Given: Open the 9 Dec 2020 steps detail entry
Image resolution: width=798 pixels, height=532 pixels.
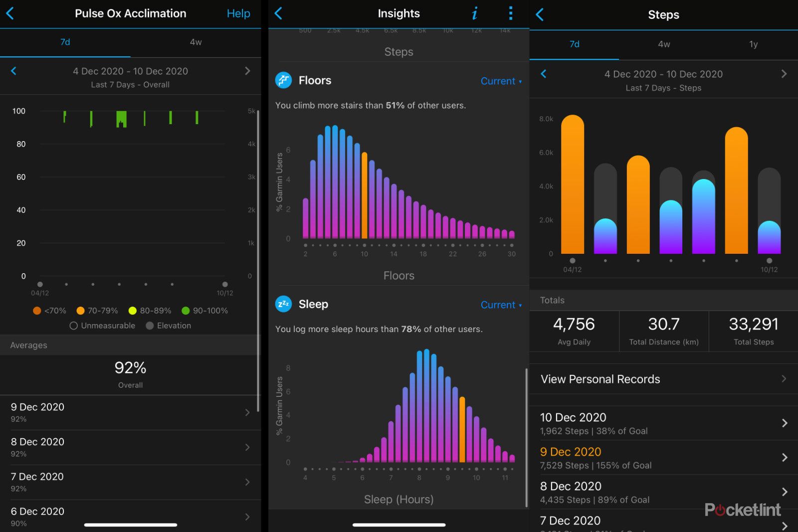Looking at the screenshot, I should (648, 457).
